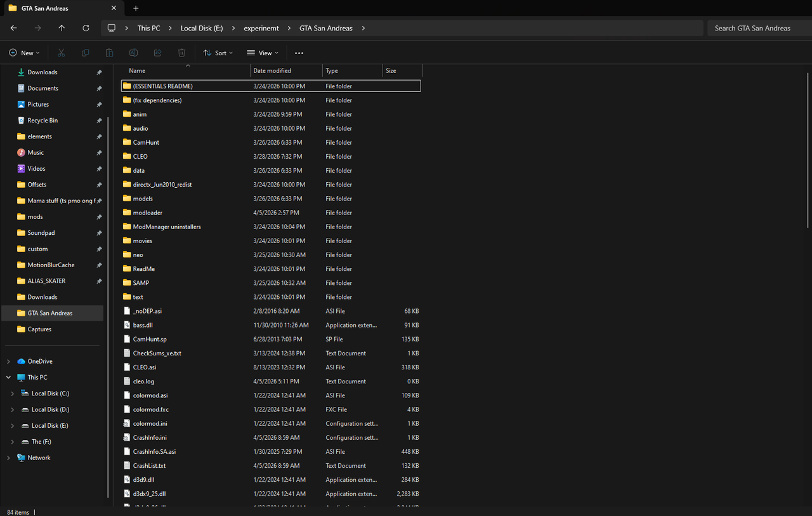
Task: Close the GTA San Andreas tab
Action: [x=114, y=8]
